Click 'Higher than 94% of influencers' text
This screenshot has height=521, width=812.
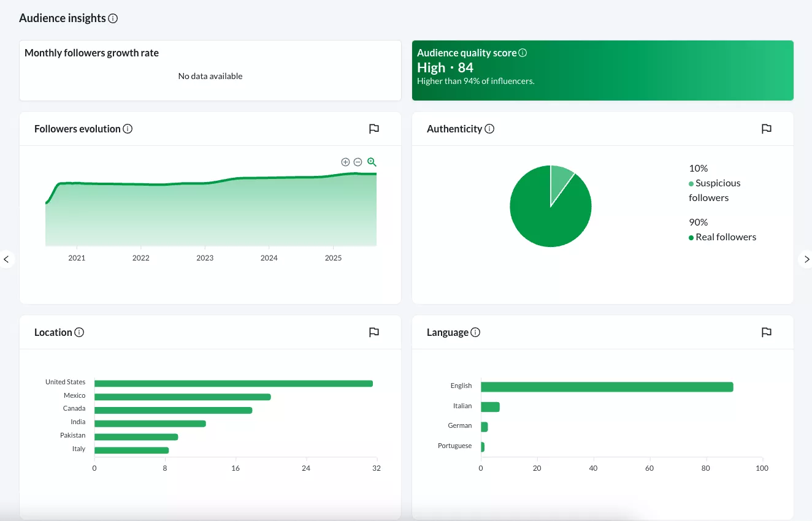(476, 81)
